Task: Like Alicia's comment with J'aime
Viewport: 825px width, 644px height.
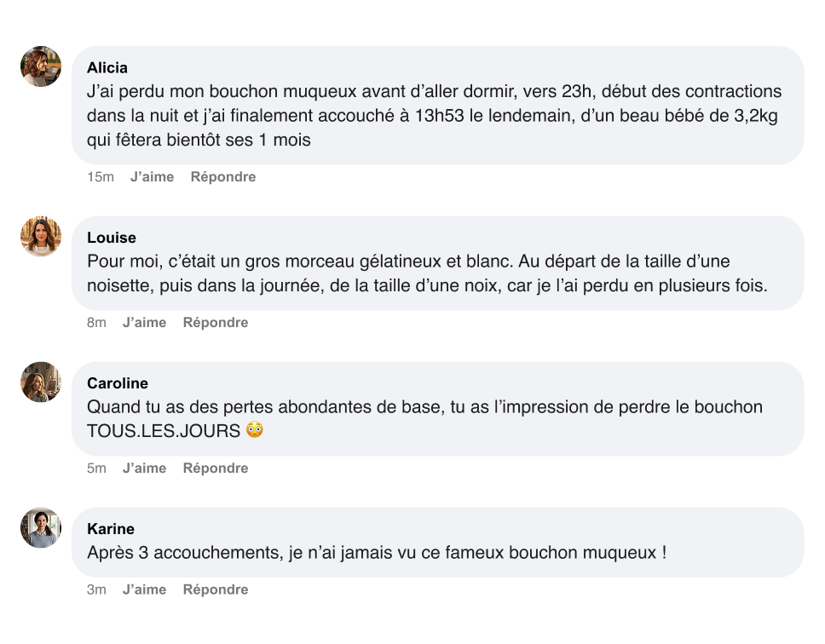Action: (152, 176)
